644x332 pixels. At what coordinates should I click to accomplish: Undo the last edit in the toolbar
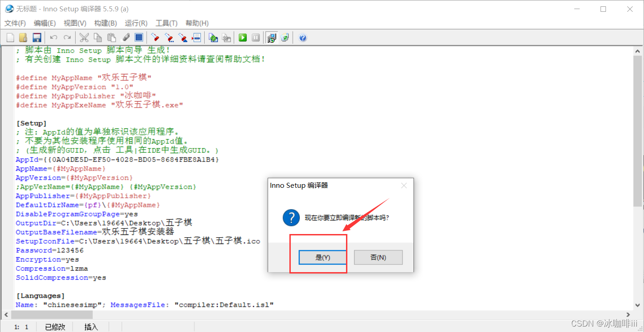click(53, 38)
